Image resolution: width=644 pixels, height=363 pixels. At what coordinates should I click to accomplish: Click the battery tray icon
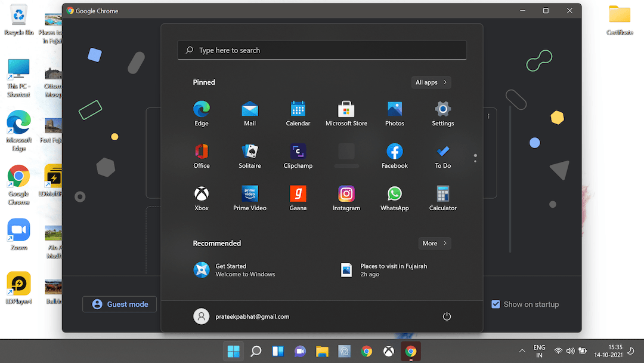(x=583, y=351)
